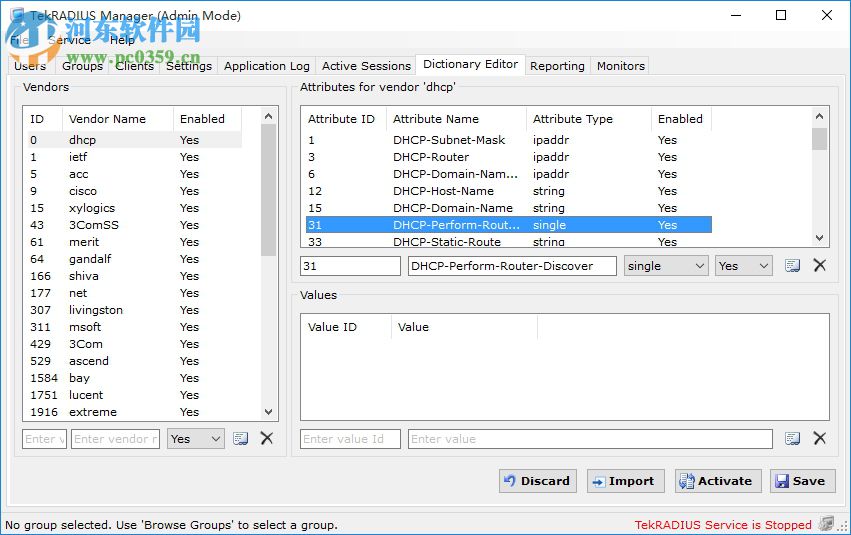Select attribute DHCP-Static-Route row
Screen dimensions: 851x535
coord(509,241)
